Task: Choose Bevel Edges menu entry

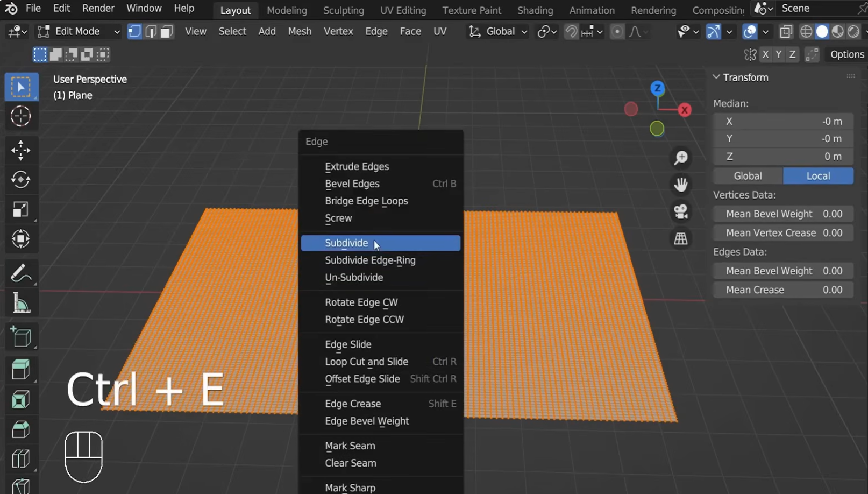Action: [x=381, y=184]
